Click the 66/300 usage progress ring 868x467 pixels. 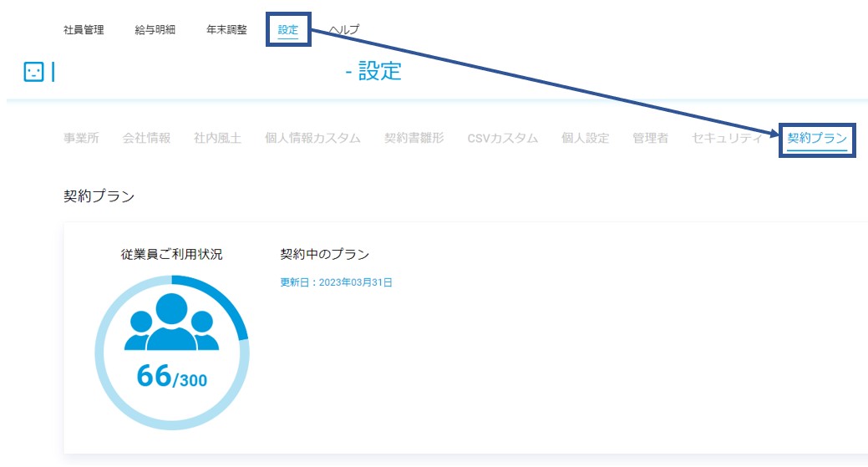coord(171,353)
